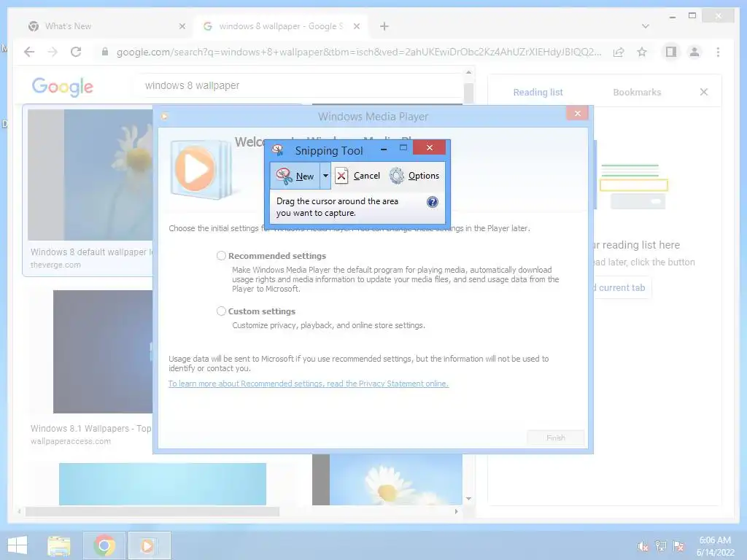Open wallpaperaccess.com source text
747x560 pixels.
71,441
